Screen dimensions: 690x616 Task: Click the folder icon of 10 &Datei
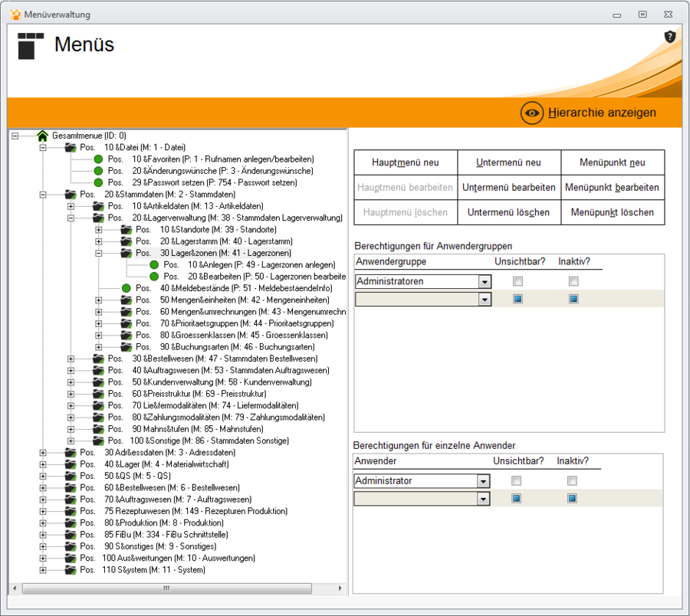click(x=71, y=147)
